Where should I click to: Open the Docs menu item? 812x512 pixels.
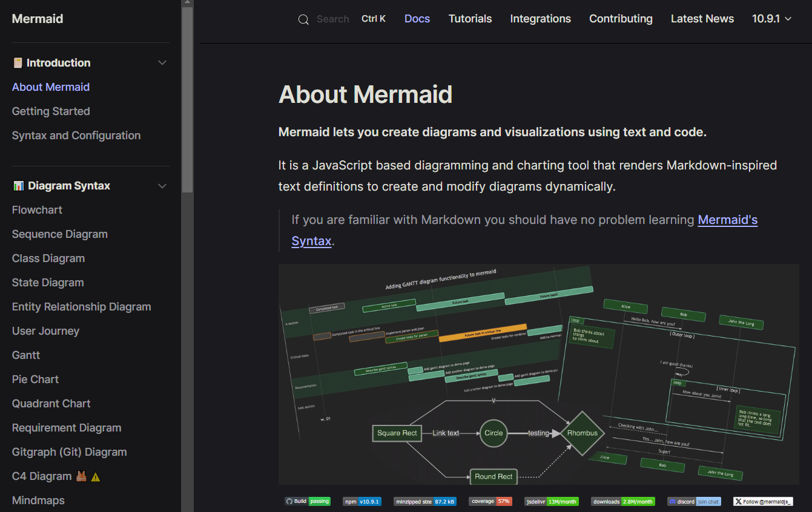[x=417, y=19]
